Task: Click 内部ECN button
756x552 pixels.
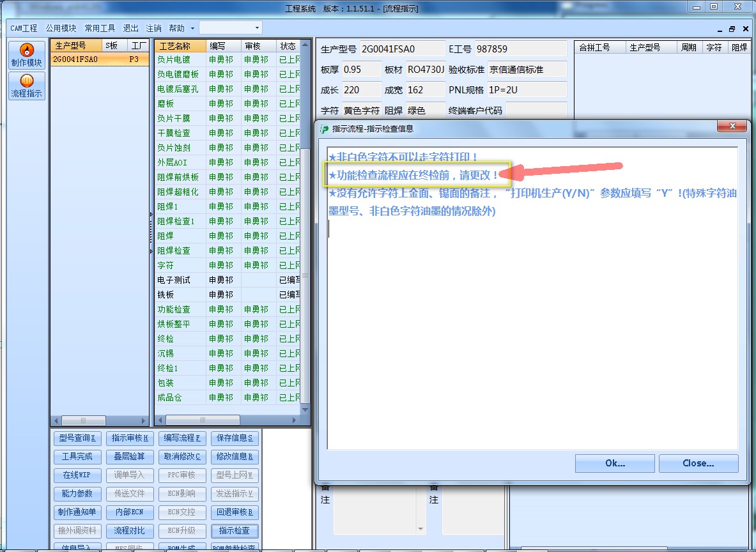Action: coord(130,512)
